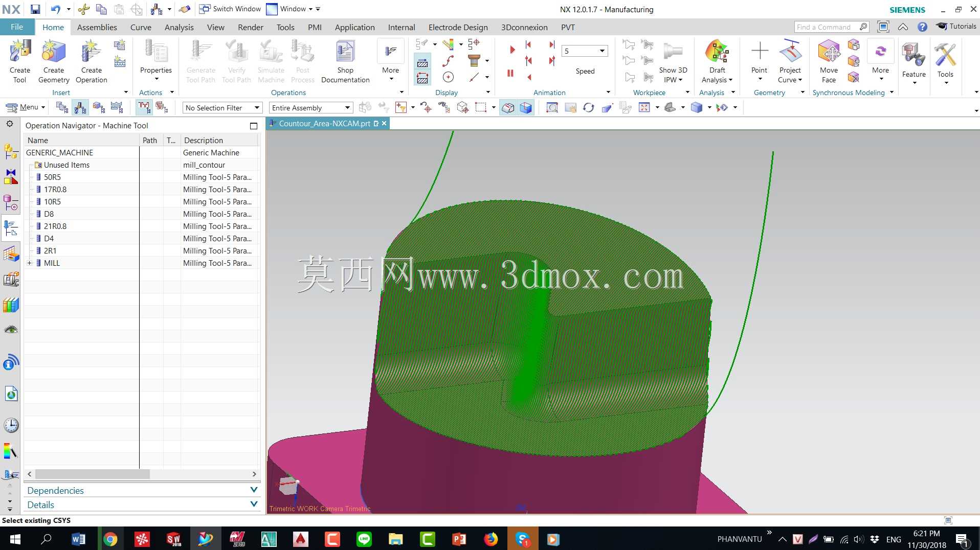Screen dimensions: 980x550
Task: Open the No Selection Filter dropdown
Action: click(222, 108)
